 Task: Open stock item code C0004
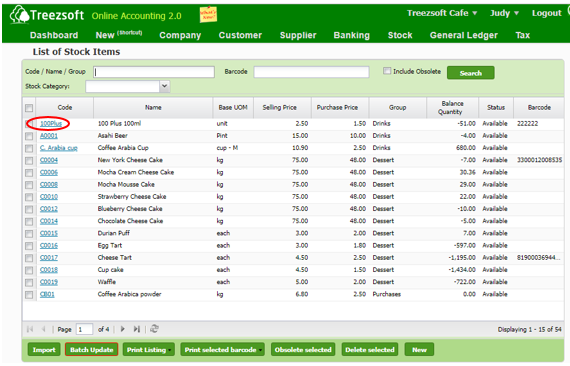pos(49,160)
